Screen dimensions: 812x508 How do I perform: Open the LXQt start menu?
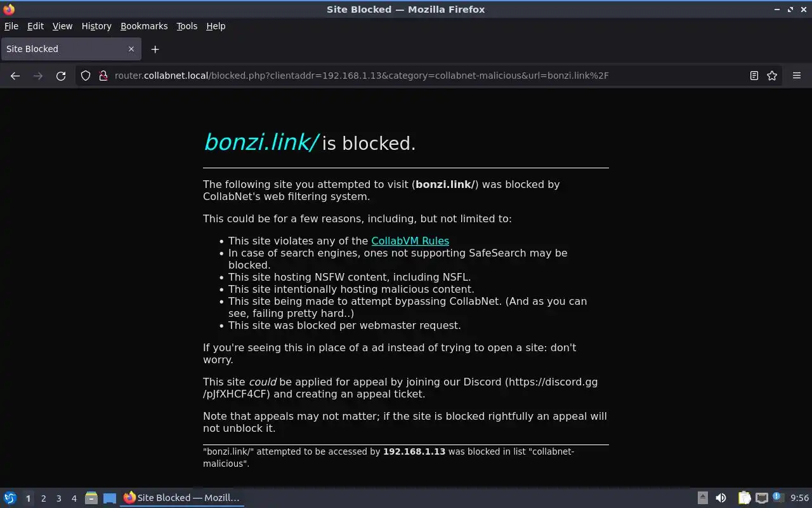click(10, 498)
